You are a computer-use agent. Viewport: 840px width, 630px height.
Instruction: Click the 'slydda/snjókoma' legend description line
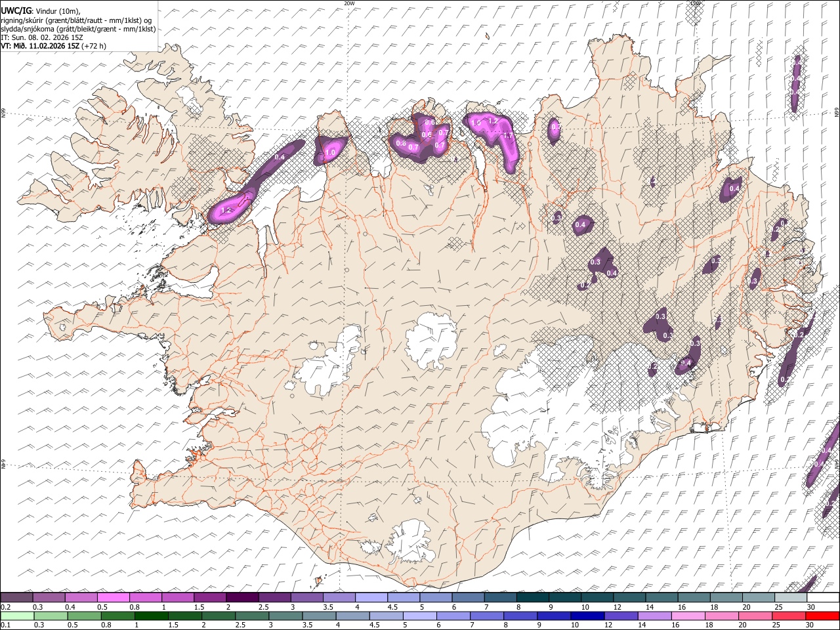click(78, 29)
